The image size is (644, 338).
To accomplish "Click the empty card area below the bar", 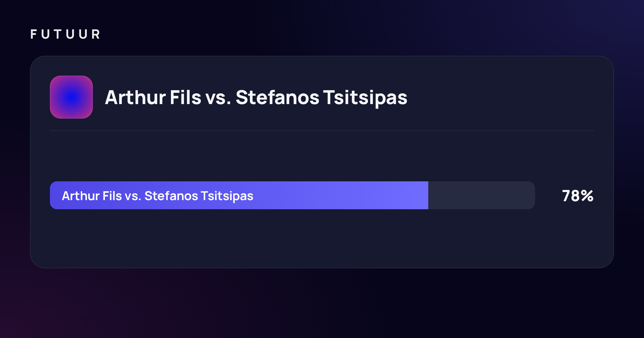I will click(x=322, y=239).
